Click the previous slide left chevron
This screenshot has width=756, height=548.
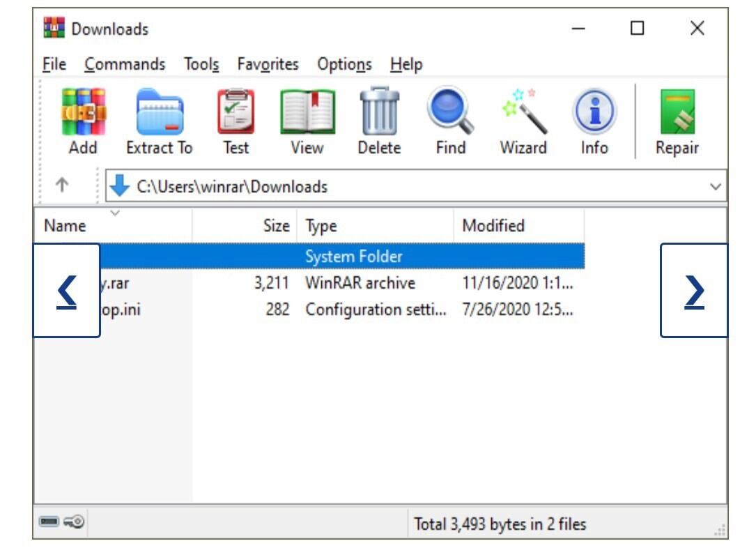point(67,291)
